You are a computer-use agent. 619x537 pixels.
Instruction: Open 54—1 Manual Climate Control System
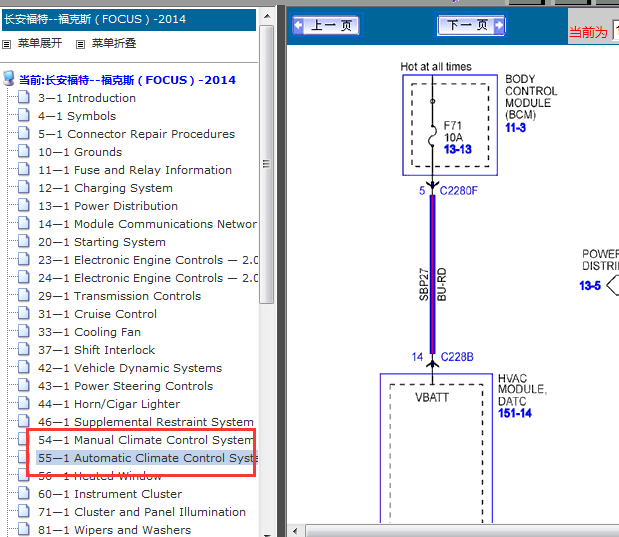(146, 440)
